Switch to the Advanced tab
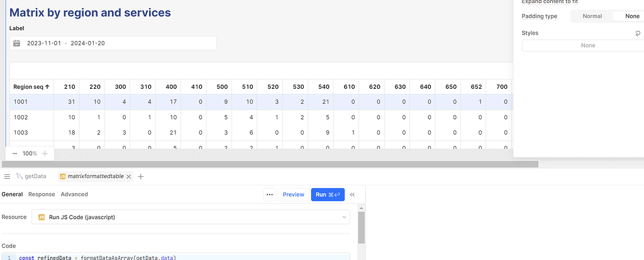 (x=74, y=195)
